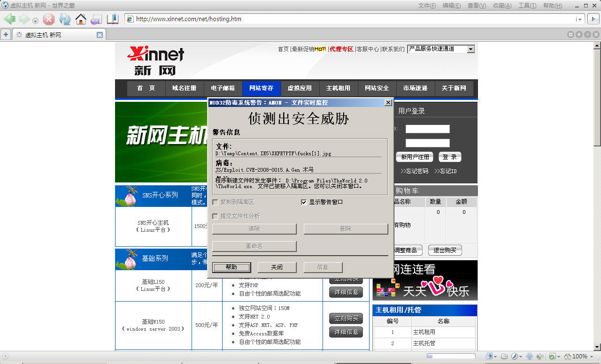Viewport: 601px width, 364px height.
Task: Open the navigation history dropdown arrow
Action: coord(36,21)
